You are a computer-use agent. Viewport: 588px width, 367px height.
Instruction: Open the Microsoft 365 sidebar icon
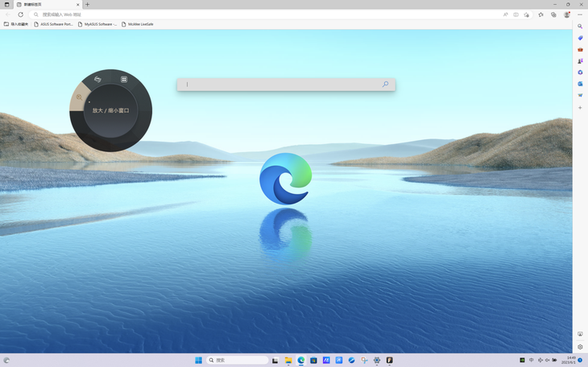click(x=580, y=72)
